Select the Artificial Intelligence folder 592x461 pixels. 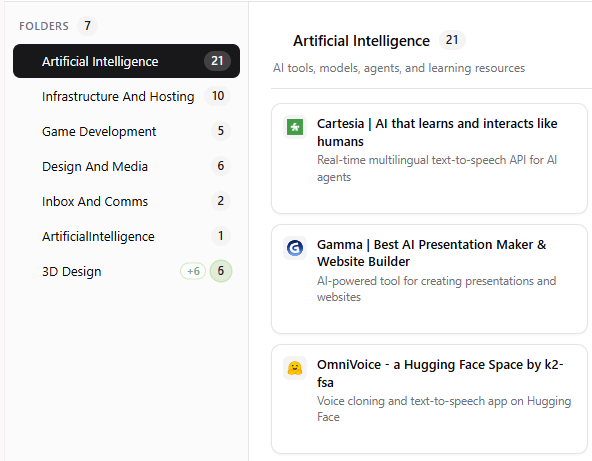coord(126,61)
